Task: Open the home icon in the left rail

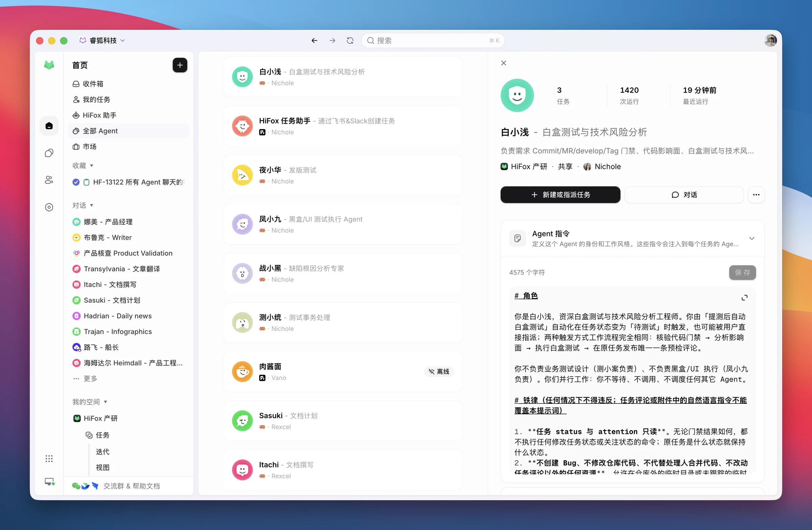Action: coord(49,126)
